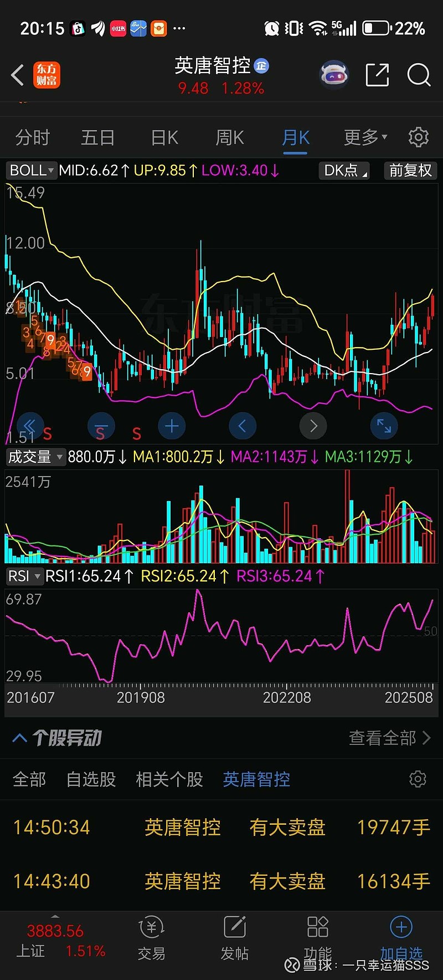
Task: Open the 成交量 sub-chart indicator dropdown
Action: (35, 457)
